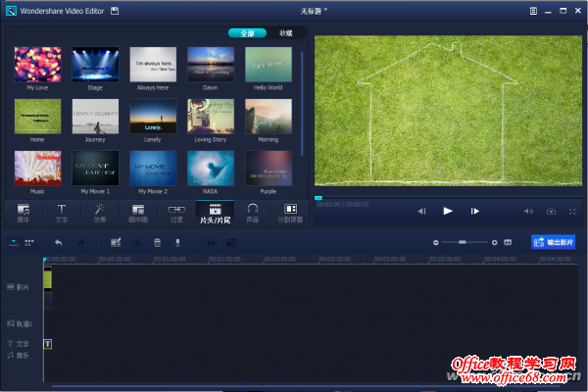This screenshot has width=588, height=392.
Task: Mute the preview volume
Action: point(528,212)
